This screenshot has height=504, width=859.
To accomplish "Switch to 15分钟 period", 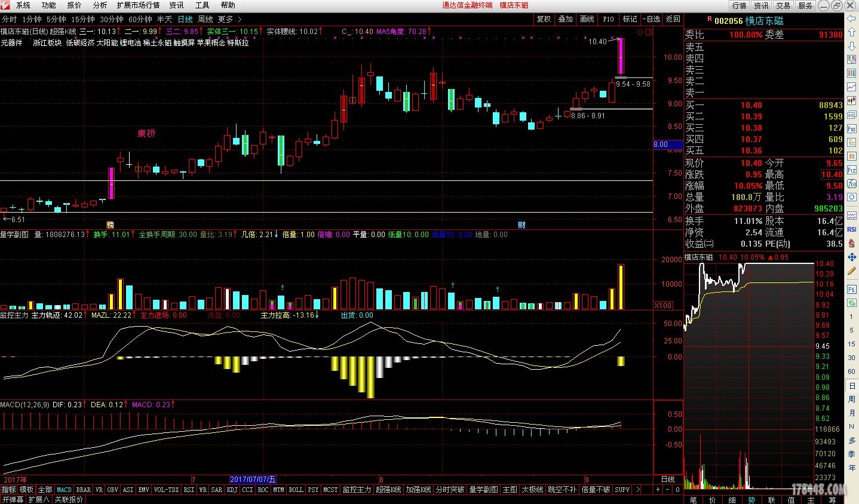I will pos(83,20).
